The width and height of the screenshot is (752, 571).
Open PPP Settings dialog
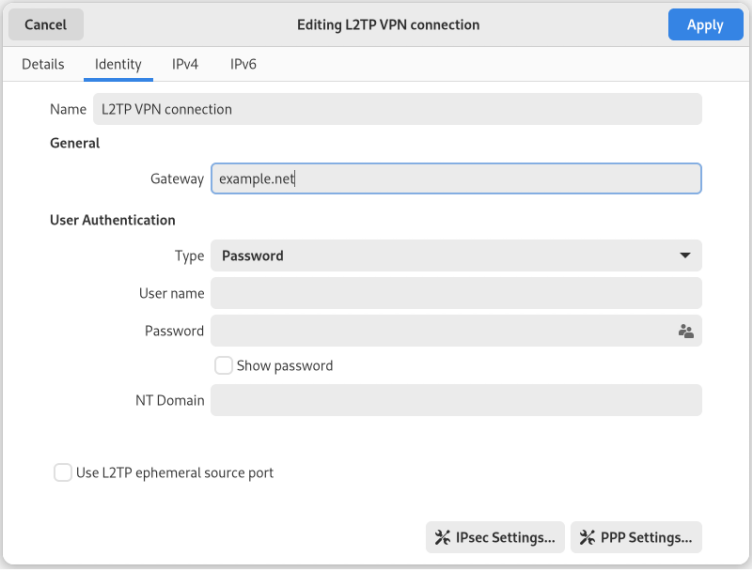click(x=636, y=538)
